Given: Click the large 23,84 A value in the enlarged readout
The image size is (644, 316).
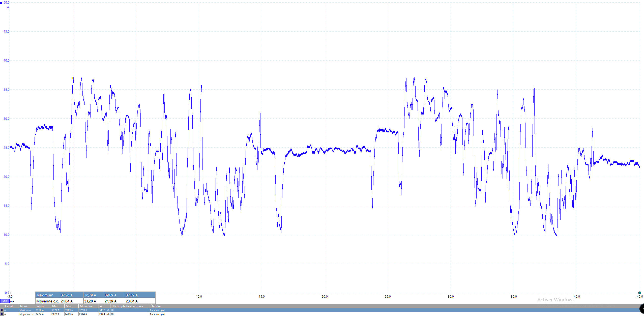Looking at the screenshot, I should coord(132,301).
